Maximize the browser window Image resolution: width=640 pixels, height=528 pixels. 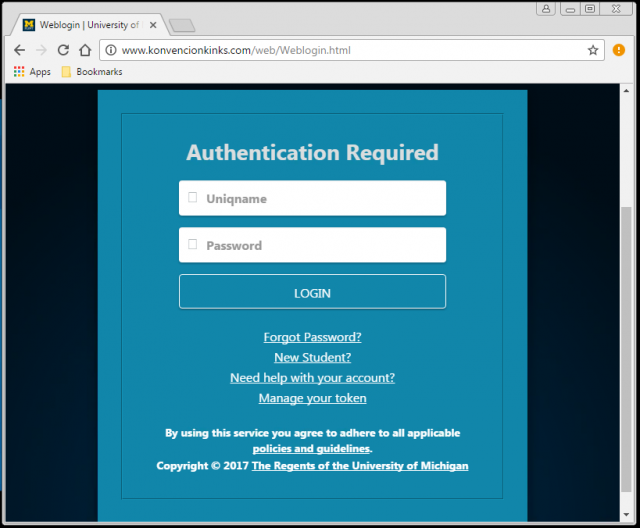(590, 9)
